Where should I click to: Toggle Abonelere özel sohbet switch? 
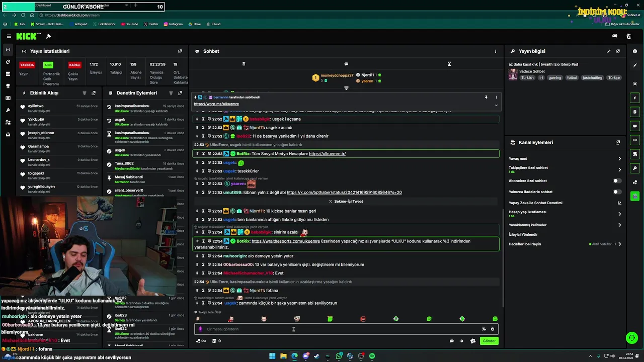click(617, 181)
